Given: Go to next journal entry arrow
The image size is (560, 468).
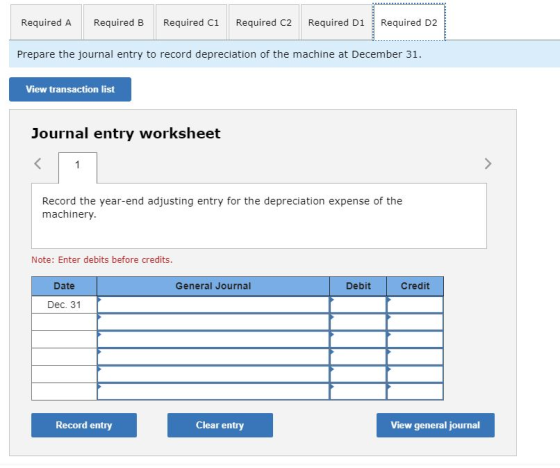Looking at the screenshot, I should click(488, 164).
